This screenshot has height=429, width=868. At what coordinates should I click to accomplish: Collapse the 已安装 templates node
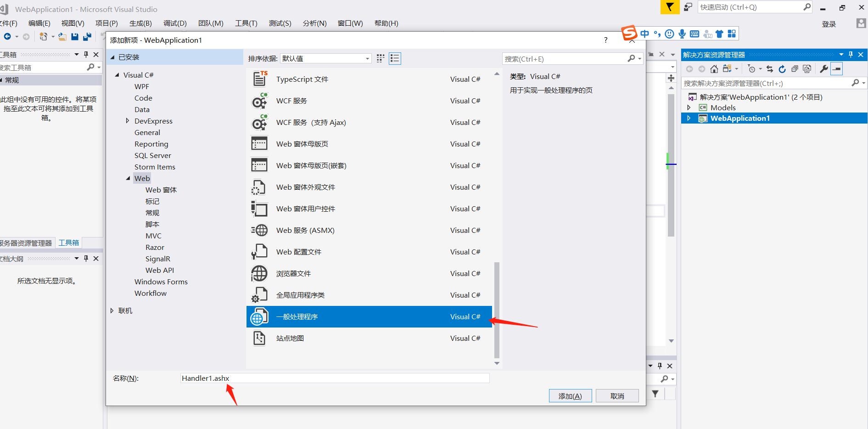click(112, 57)
